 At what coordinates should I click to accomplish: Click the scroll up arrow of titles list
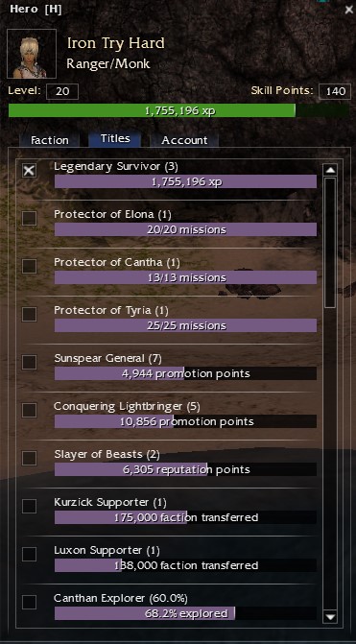(330, 170)
